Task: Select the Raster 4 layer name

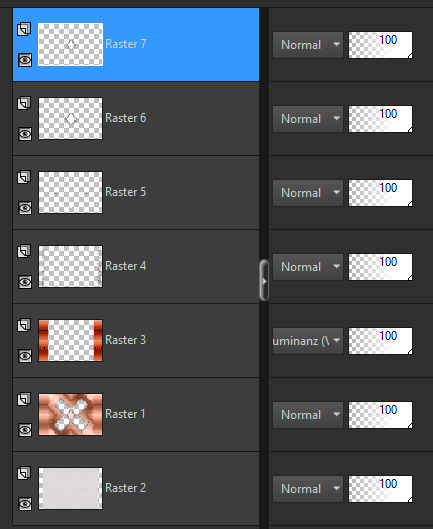Action: [x=126, y=266]
